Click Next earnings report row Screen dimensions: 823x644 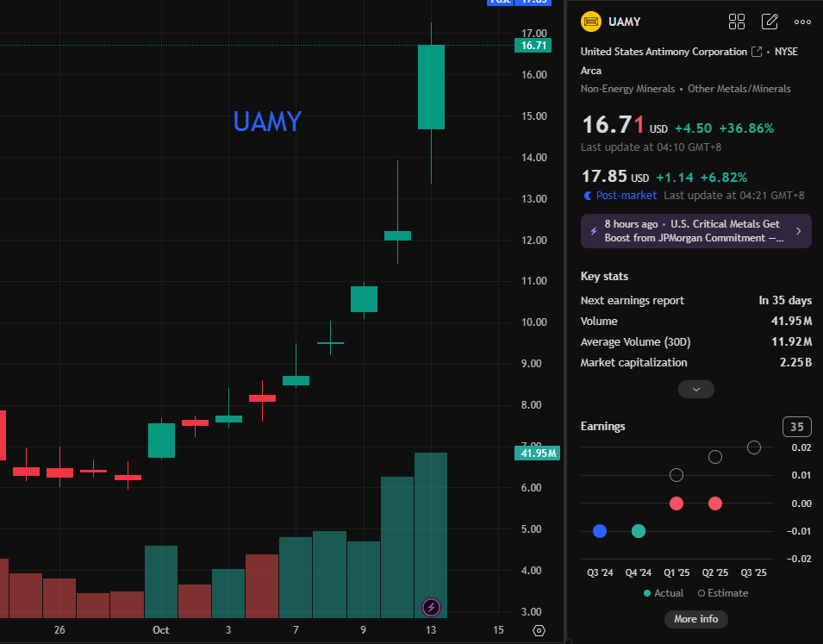696,301
